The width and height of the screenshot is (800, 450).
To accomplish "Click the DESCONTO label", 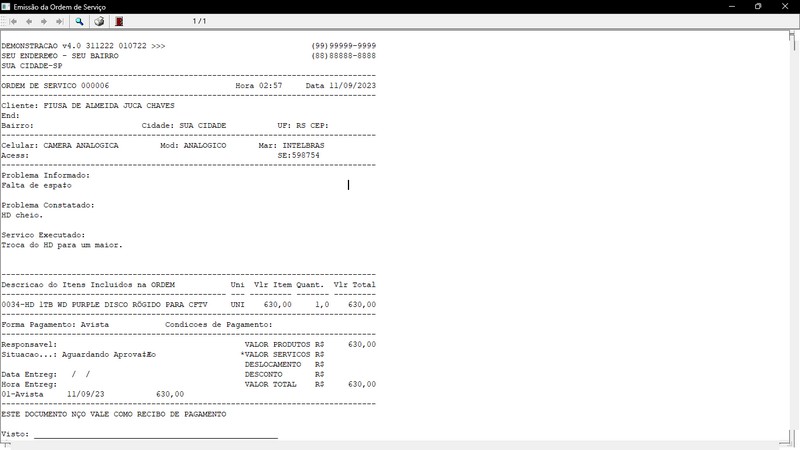I will click(263, 374).
